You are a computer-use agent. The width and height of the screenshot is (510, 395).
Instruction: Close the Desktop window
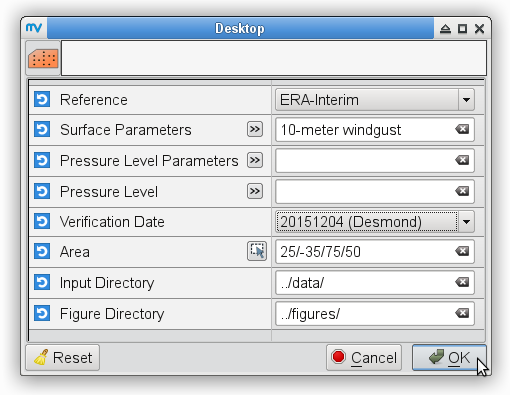[x=479, y=29]
